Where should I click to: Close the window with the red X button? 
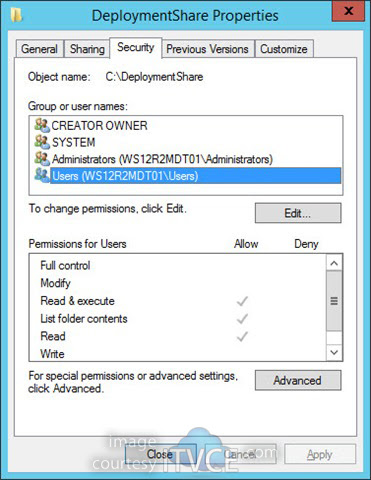348,11
